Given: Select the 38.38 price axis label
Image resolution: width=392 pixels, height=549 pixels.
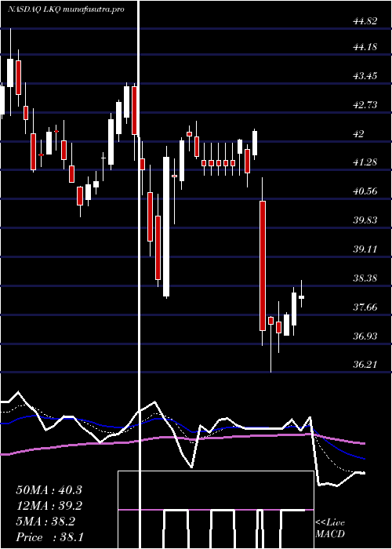Looking at the screenshot, I should [365, 278].
